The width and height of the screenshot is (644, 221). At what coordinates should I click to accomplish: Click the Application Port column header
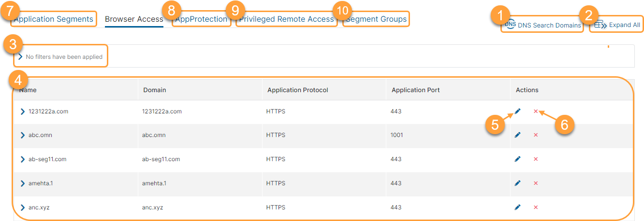point(416,90)
